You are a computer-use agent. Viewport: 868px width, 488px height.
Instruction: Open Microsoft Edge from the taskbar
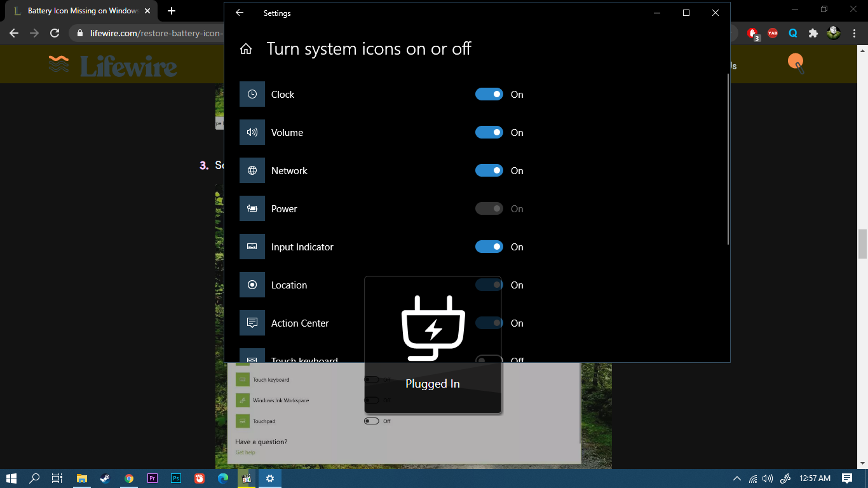(223, 478)
